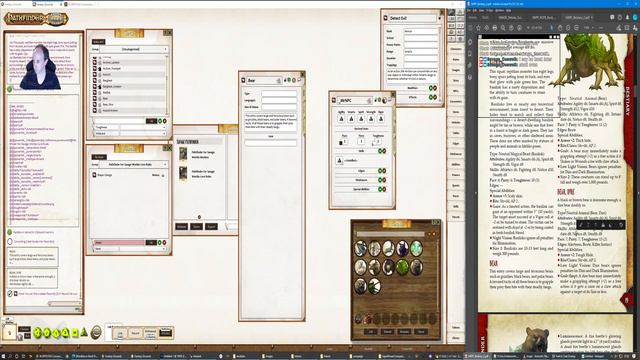Switch to Tools tab in PDF viewer
The image size is (640, 360).
485,18
